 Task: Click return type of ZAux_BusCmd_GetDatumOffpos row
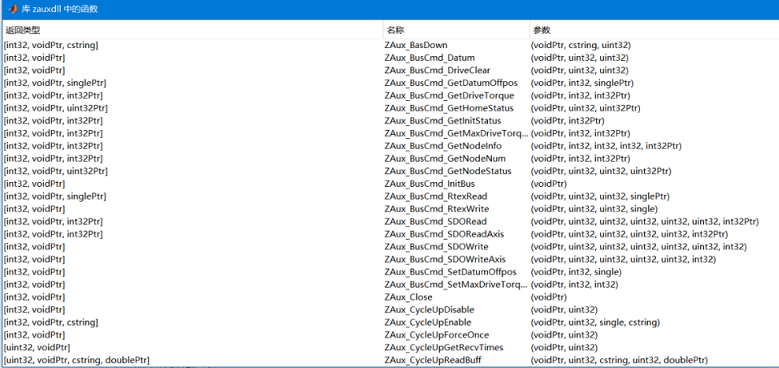(55, 83)
